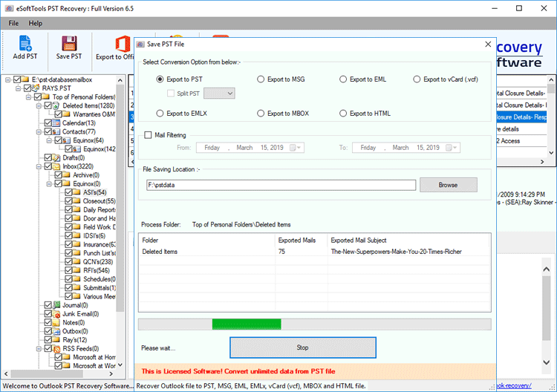
Task: Click the folder tree horizontal scrollbar
Action: 59,373
